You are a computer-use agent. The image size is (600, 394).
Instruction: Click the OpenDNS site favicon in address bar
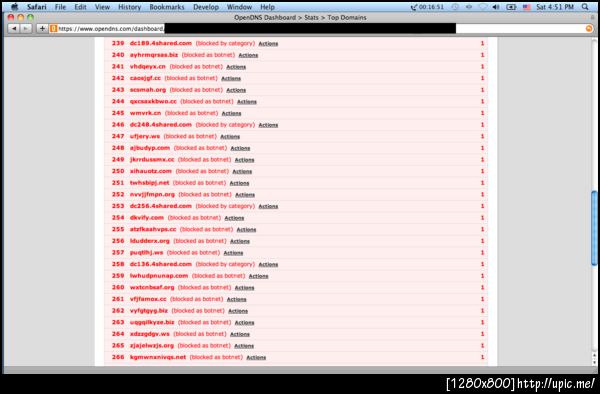click(x=54, y=28)
